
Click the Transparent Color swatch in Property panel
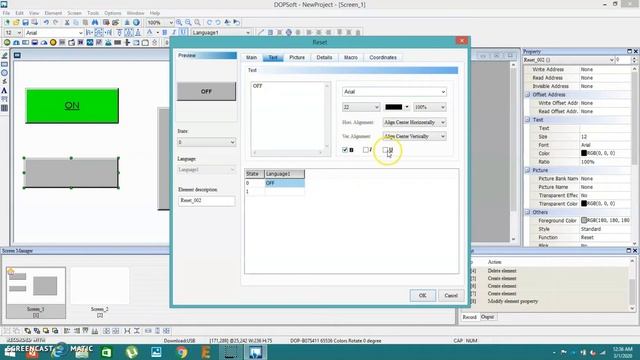pyautogui.click(x=584, y=204)
